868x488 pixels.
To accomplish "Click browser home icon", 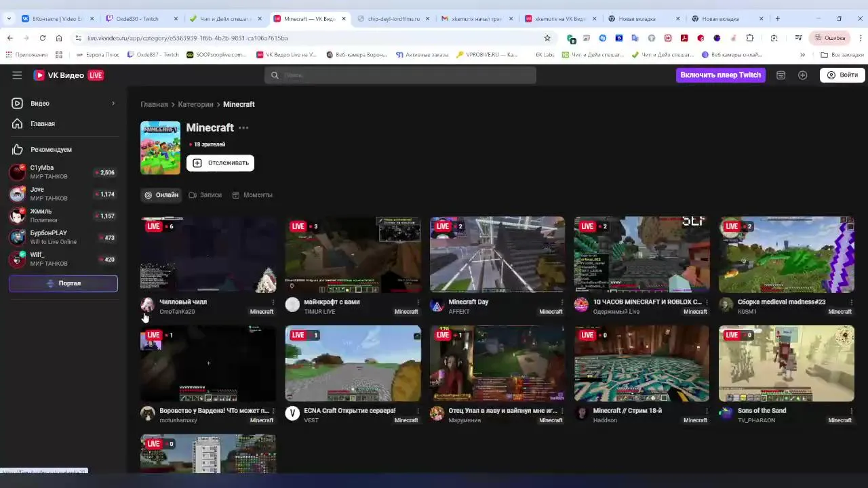I will [59, 38].
